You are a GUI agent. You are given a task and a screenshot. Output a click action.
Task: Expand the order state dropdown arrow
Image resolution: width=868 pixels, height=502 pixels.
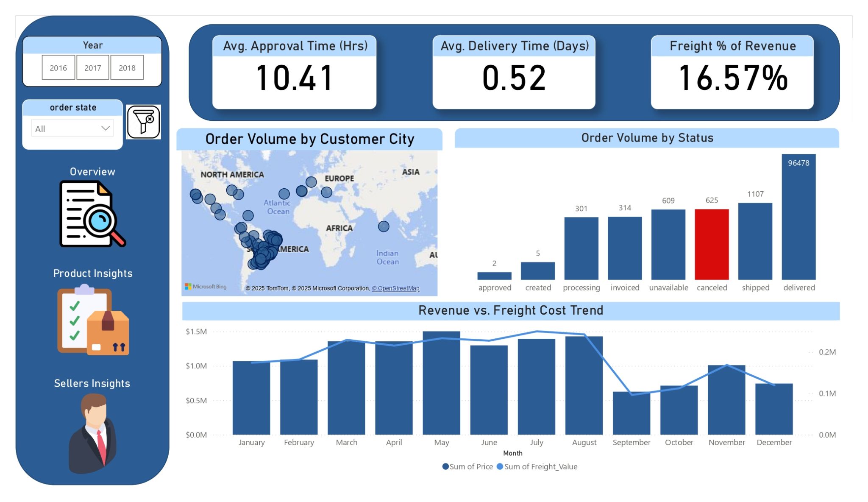106,128
